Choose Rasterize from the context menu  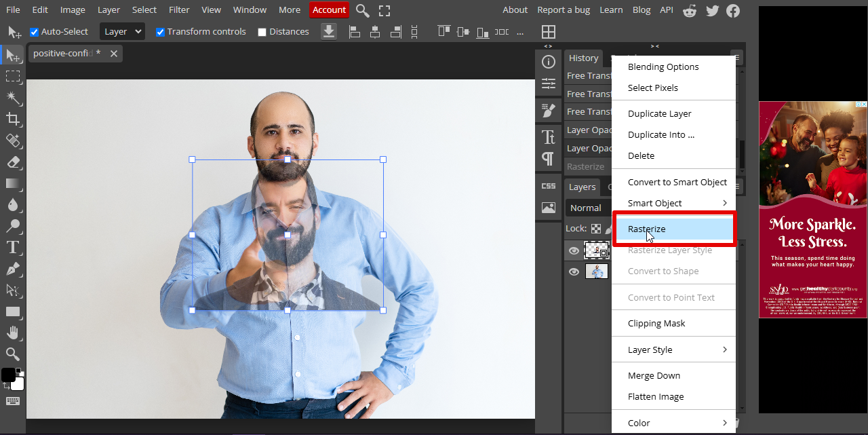(674, 229)
